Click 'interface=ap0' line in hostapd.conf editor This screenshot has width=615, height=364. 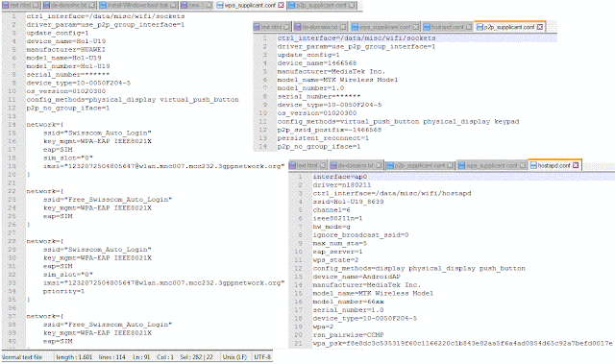340,177
